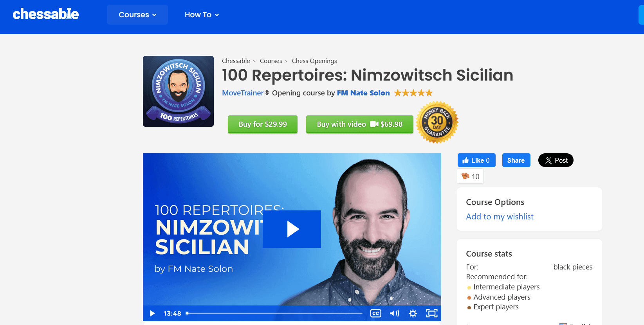Toggle closed captions on the video

pyautogui.click(x=375, y=313)
